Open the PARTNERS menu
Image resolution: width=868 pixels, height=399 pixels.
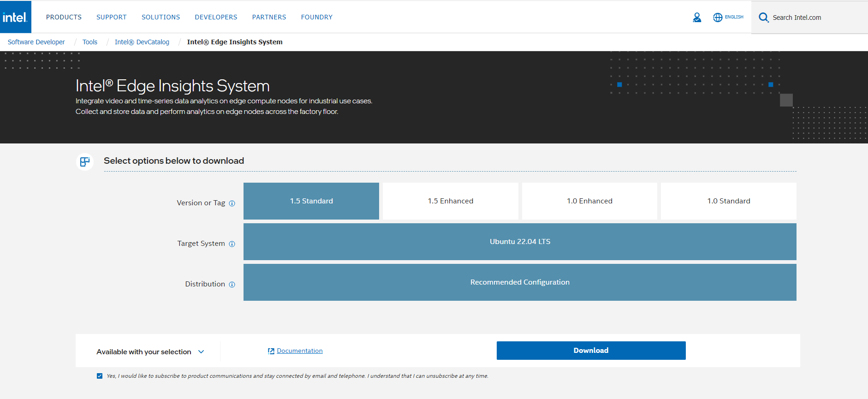[269, 17]
